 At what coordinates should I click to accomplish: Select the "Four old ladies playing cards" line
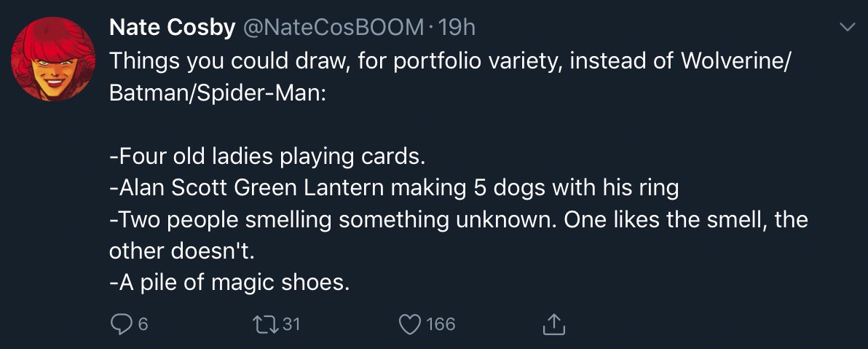click(266, 156)
